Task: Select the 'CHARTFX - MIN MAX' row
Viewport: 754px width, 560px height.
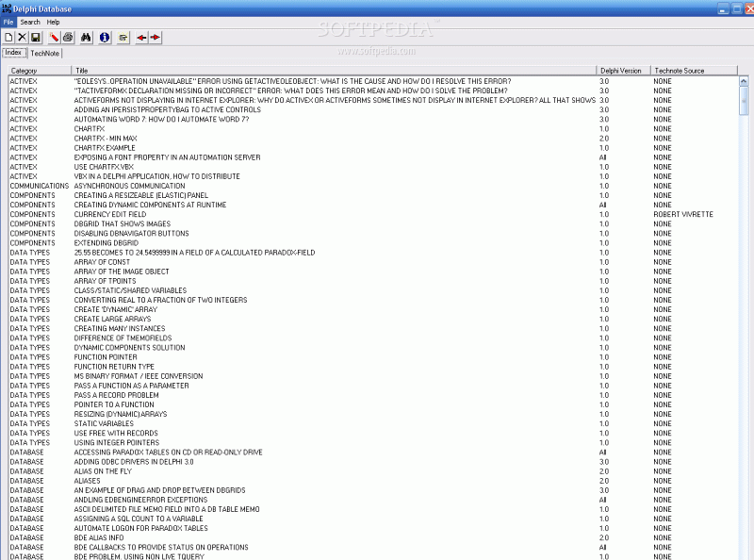Action: (x=373, y=139)
